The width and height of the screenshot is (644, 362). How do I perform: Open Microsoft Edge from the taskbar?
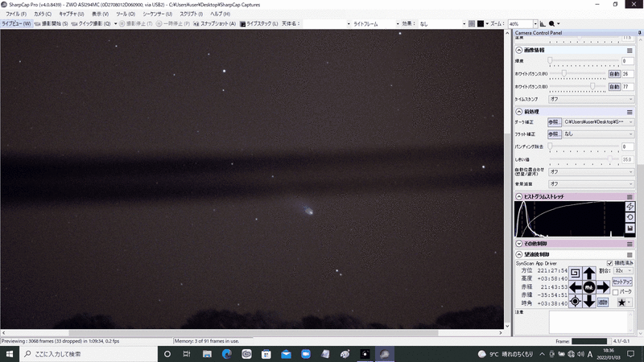tap(227, 354)
